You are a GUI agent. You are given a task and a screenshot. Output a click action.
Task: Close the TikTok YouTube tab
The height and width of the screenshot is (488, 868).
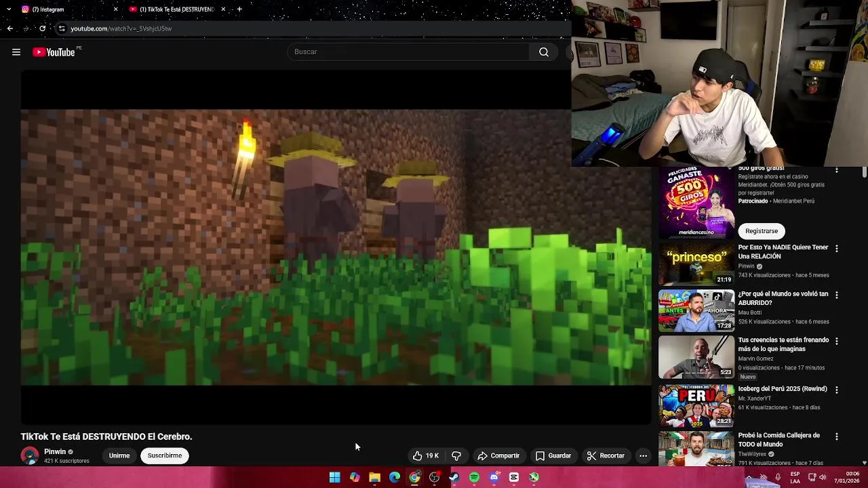222,9
